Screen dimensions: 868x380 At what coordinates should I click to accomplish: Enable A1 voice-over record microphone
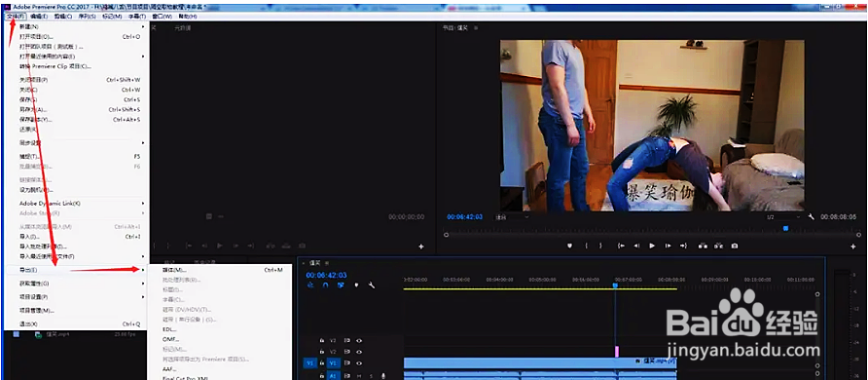tap(383, 376)
